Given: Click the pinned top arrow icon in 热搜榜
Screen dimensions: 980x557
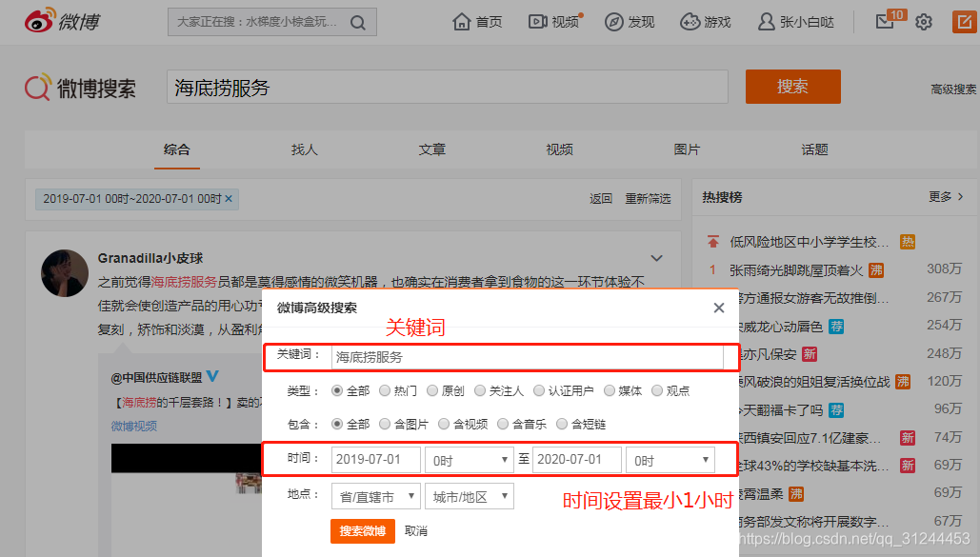Looking at the screenshot, I should (x=713, y=241).
